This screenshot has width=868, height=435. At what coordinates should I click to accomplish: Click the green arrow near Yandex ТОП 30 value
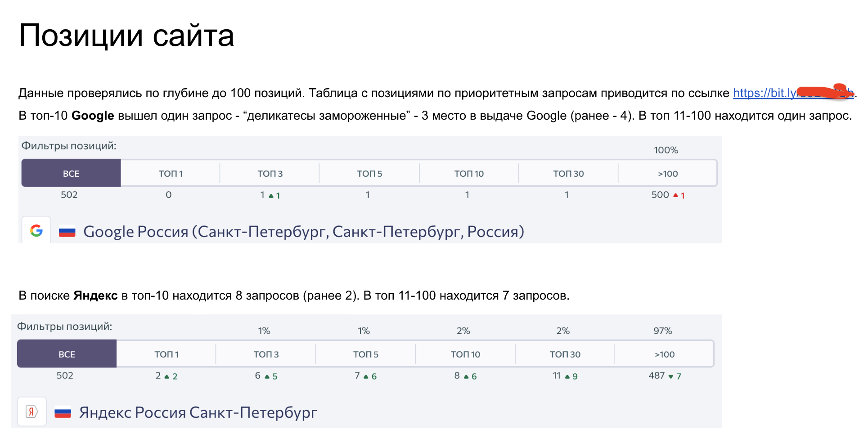pos(567,376)
